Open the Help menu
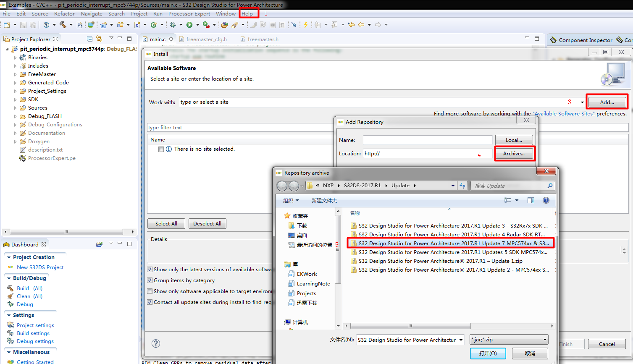 [247, 14]
